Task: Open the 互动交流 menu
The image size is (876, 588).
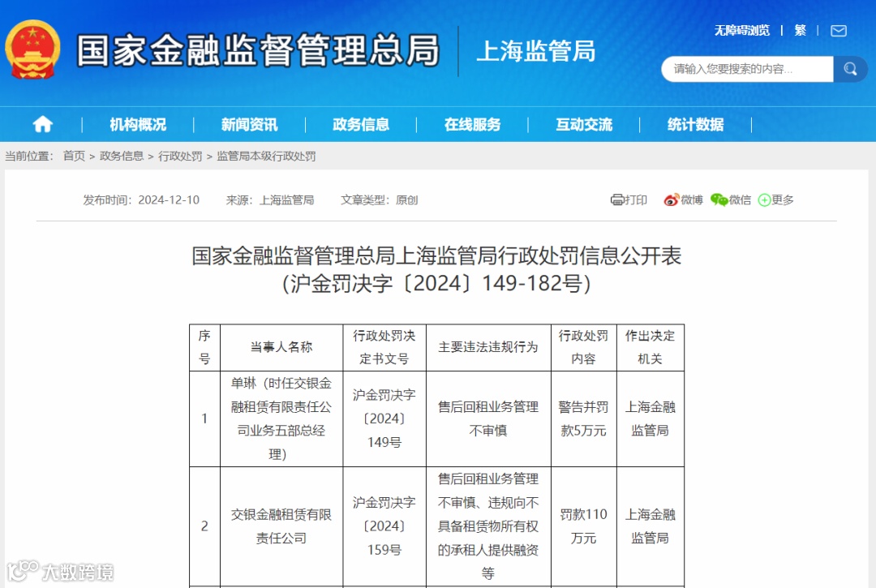Action: point(584,125)
